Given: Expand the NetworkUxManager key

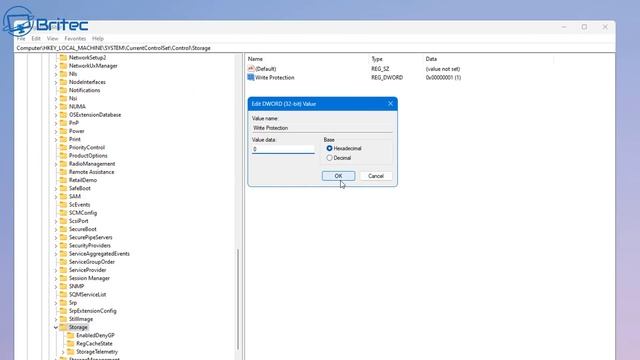Looking at the screenshot, I should pyautogui.click(x=56, y=66).
